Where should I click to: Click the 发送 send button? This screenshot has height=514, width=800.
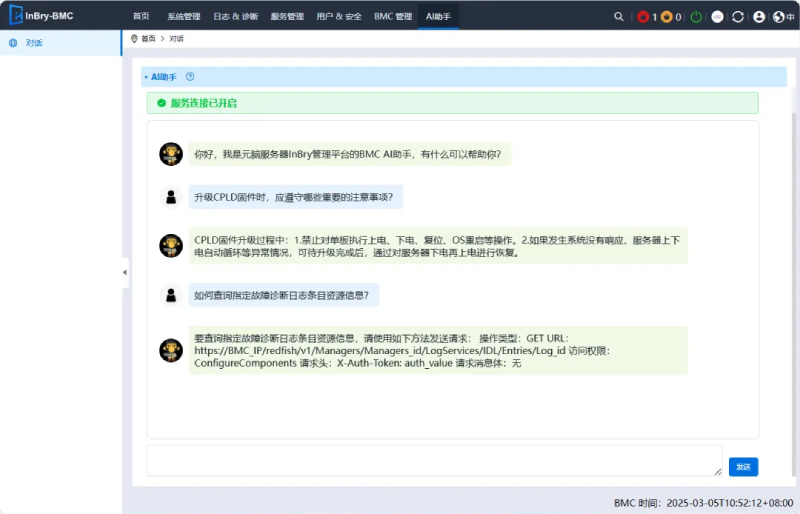coord(743,467)
